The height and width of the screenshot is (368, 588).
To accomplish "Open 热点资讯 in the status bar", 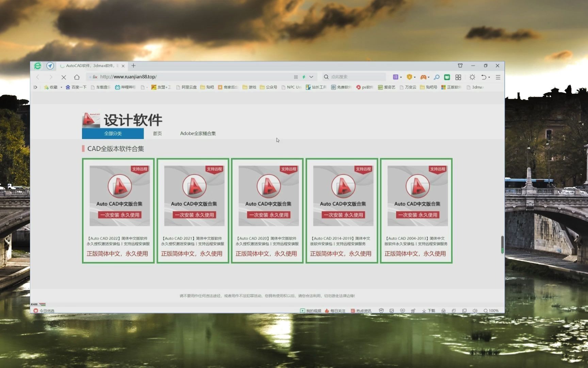I will (361, 311).
